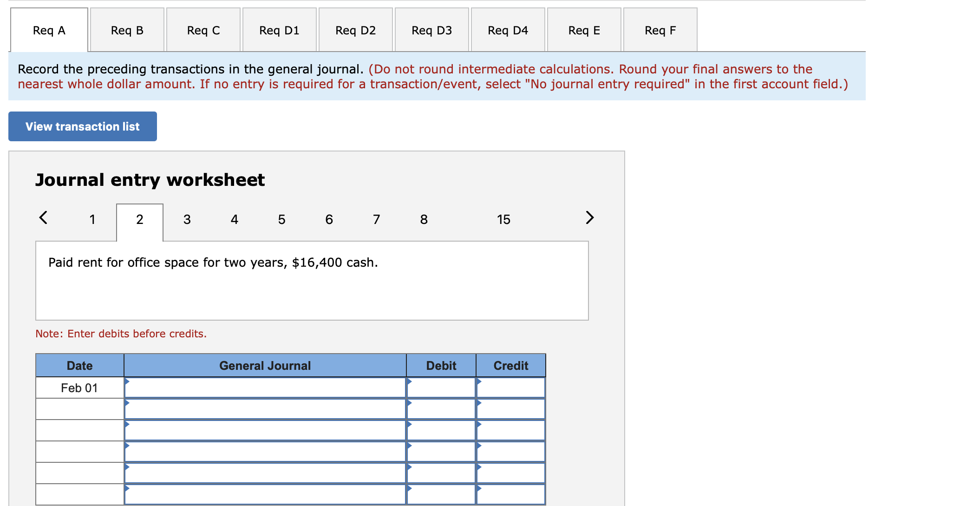Open second row General Journal account dropdown
Screen dimensions: 980x506
pyautogui.click(x=265, y=409)
